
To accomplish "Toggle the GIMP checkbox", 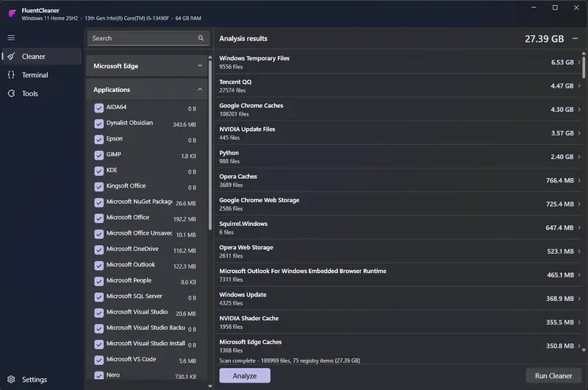I will coord(99,155).
